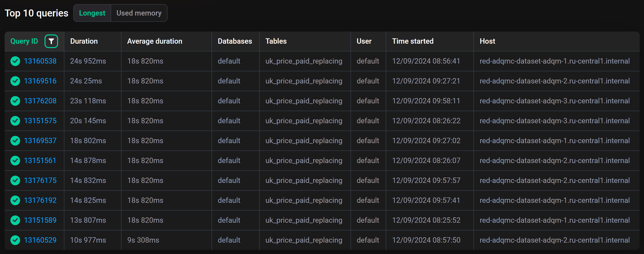Click the Host column header

[487, 41]
